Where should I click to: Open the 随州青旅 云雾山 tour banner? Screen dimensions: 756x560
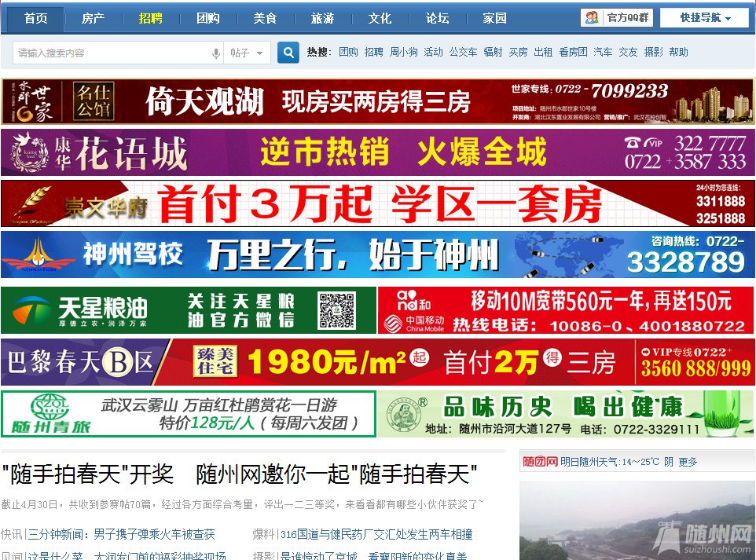(189, 414)
